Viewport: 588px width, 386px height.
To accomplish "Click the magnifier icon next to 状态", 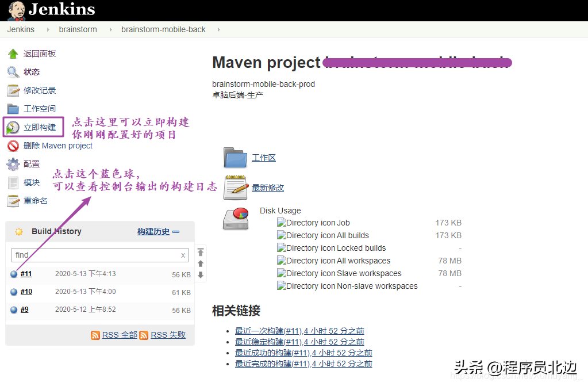I will pyautogui.click(x=13, y=72).
